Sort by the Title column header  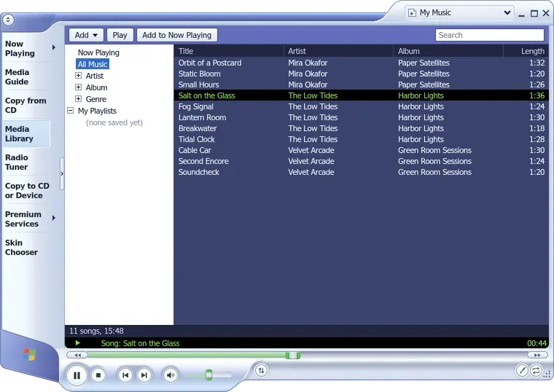tap(229, 51)
